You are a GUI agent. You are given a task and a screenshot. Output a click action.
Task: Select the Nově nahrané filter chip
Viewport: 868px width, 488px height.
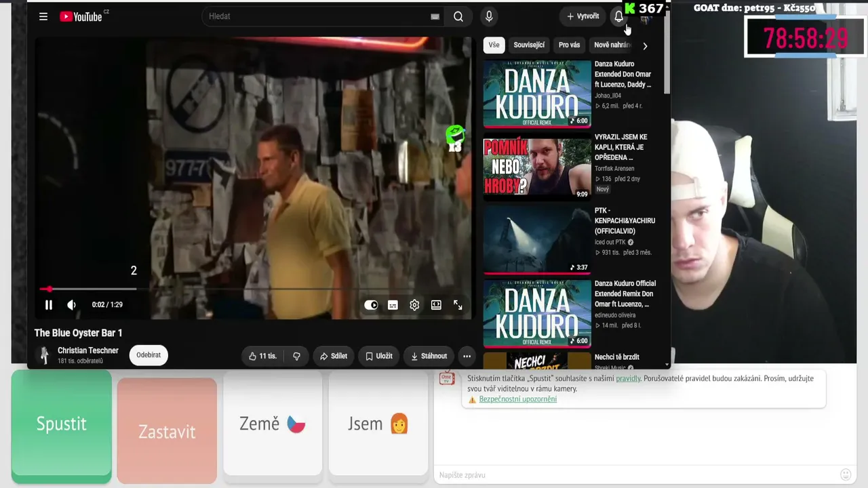pos(612,45)
